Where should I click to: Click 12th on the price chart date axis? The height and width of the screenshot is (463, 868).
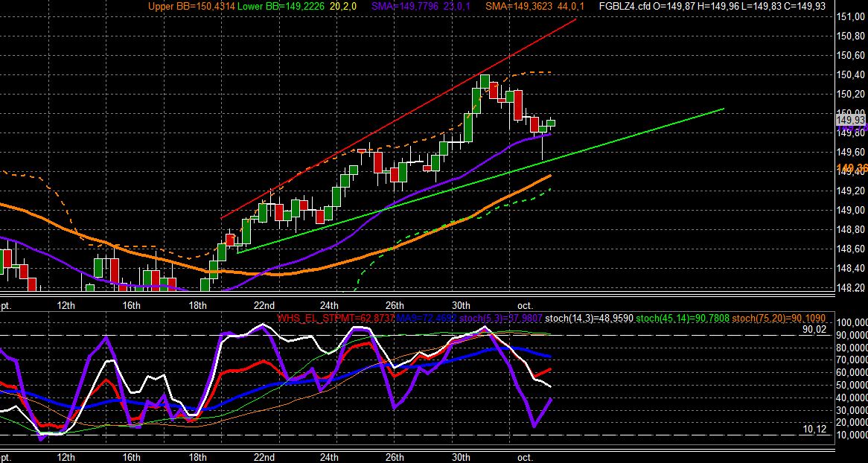point(66,306)
